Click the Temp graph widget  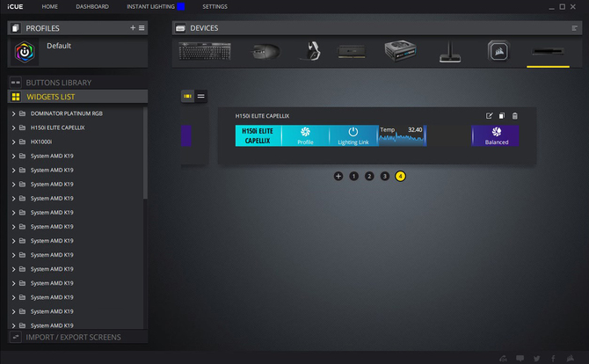pos(402,135)
